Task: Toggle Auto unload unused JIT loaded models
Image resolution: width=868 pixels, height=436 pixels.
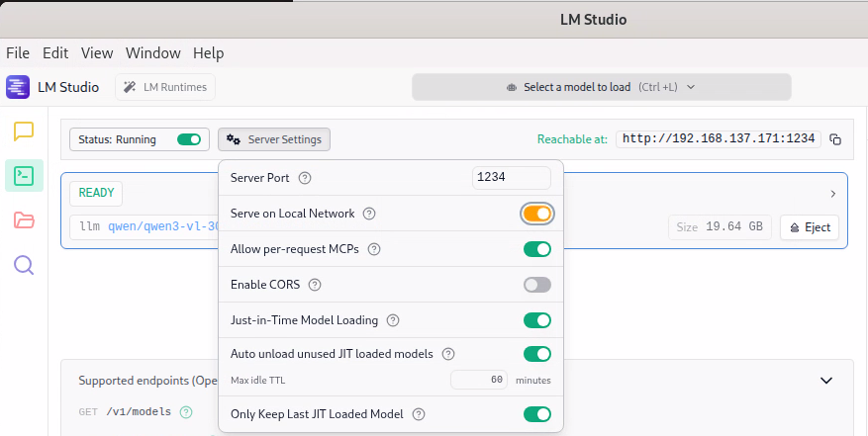Action: [x=537, y=354]
